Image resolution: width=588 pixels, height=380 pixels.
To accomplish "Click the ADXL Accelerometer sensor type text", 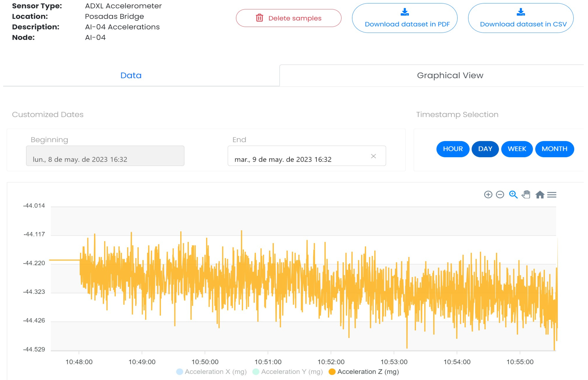I will (123, 6).
